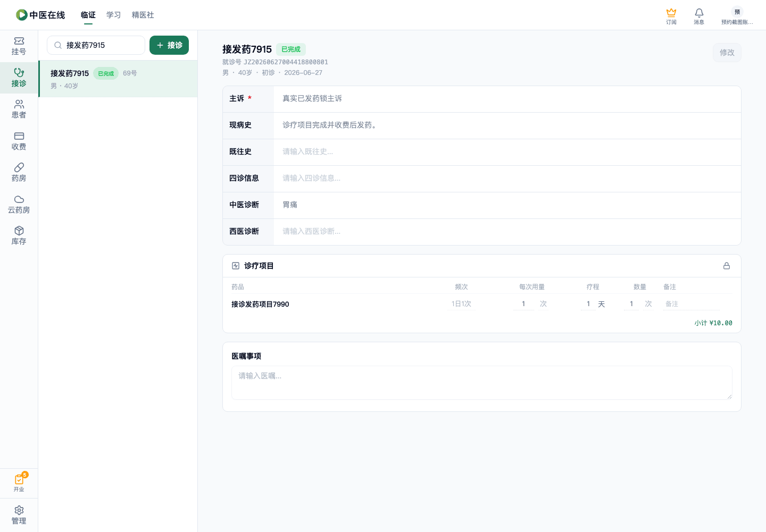The width and height of the screenshot is (766, 532).
Task: Open the 开业 checklist icon with badge
Action: pos(19,483)
